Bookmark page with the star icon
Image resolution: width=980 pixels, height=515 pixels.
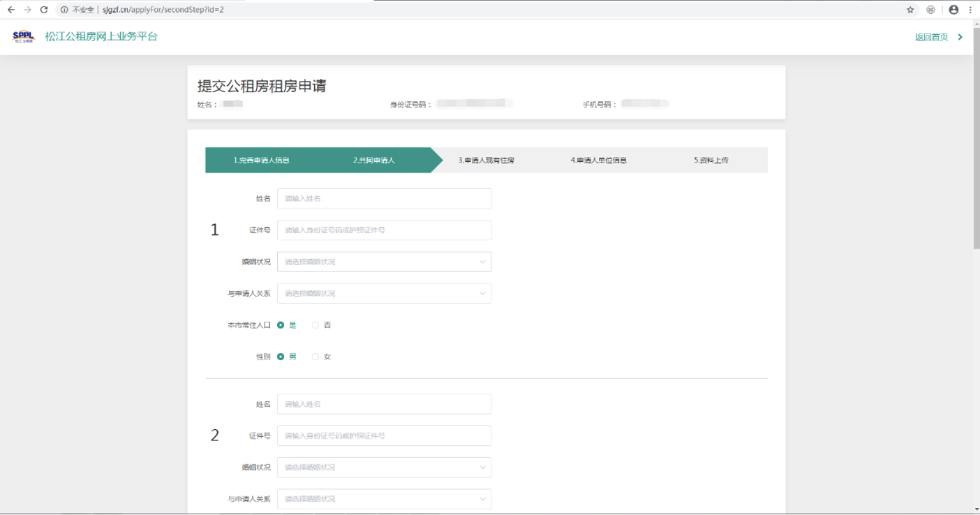pos(910,10)
